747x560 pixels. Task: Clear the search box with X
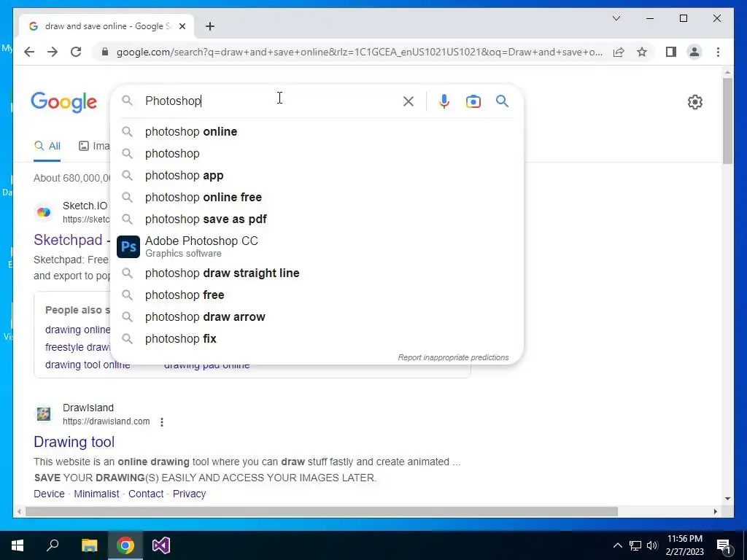point(409,101)
